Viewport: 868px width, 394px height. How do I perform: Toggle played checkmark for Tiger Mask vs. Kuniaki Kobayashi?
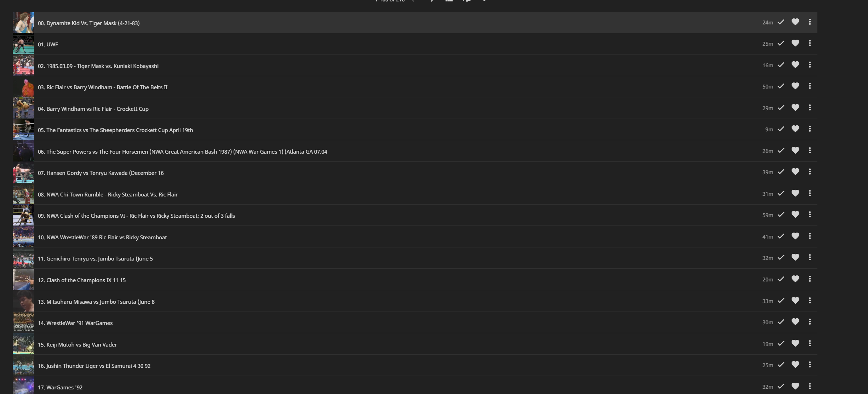pos(781,65)
